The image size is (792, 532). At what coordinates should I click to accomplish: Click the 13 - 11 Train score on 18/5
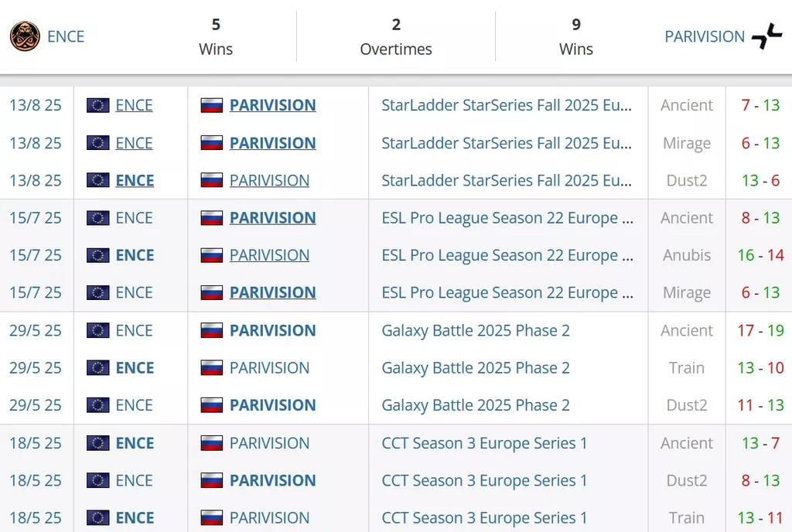761,517
